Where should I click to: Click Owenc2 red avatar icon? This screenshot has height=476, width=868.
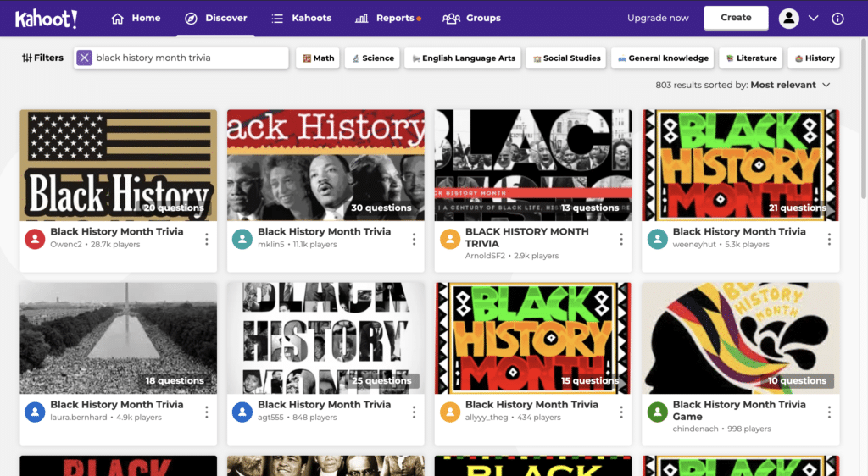(x=35, y=240)
